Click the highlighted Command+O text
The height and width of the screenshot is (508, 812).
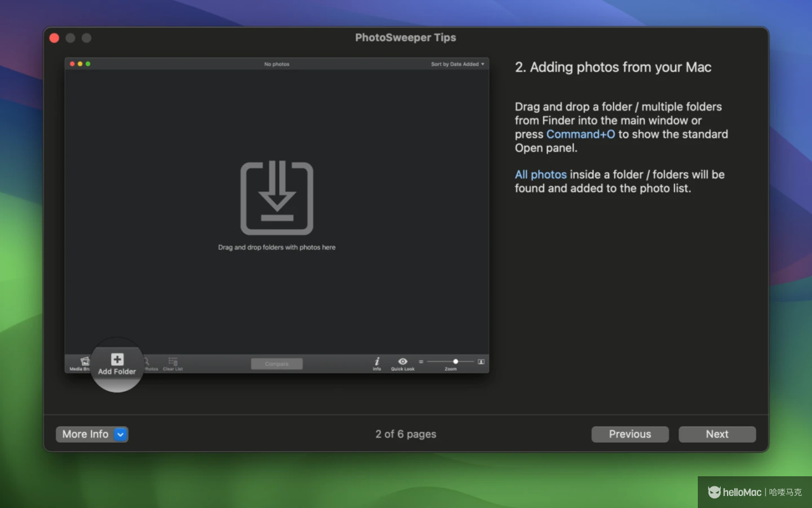point(580,134)
